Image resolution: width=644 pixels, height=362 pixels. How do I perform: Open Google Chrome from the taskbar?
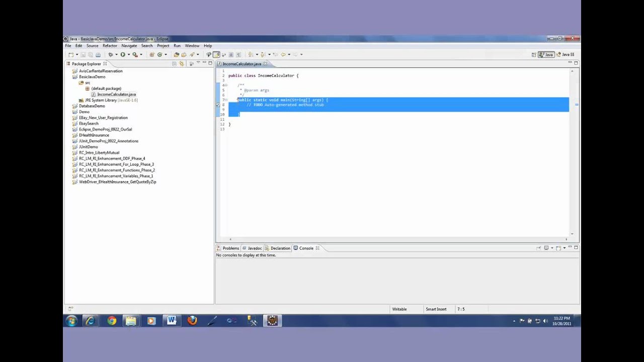click(x=112, y=321)
